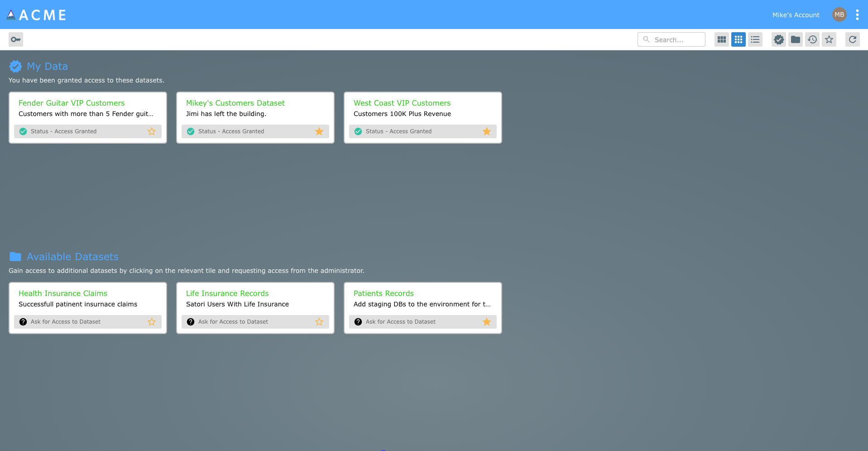The image size is (868, 451).
Task: Open the three-dot account menu
Action: tap(857, 15)
